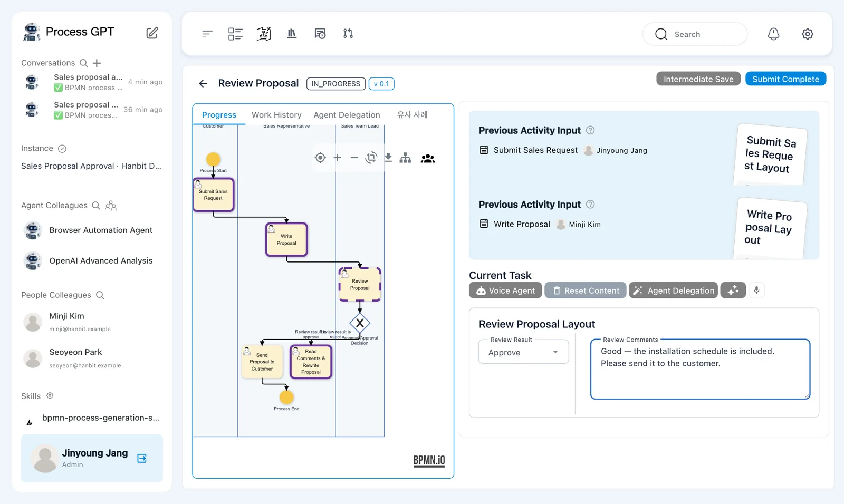Log out using the icon beside Jinyoung Jang
Screen dimensions: 844x504
click(x=142, y=458)
